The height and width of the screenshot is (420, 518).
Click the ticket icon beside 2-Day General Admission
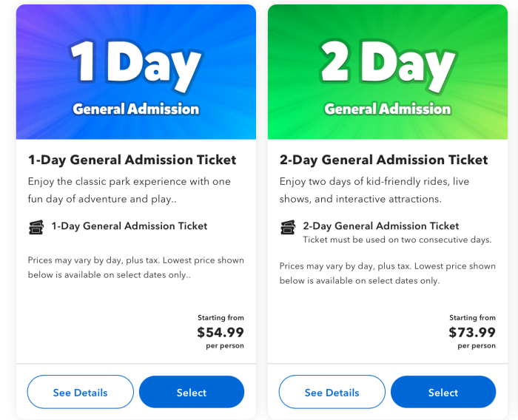288,227
